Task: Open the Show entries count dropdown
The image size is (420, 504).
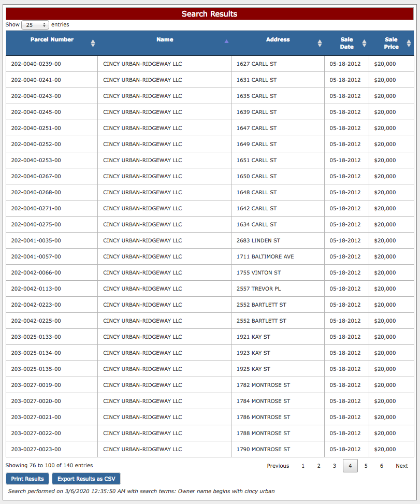Action: 35,25
